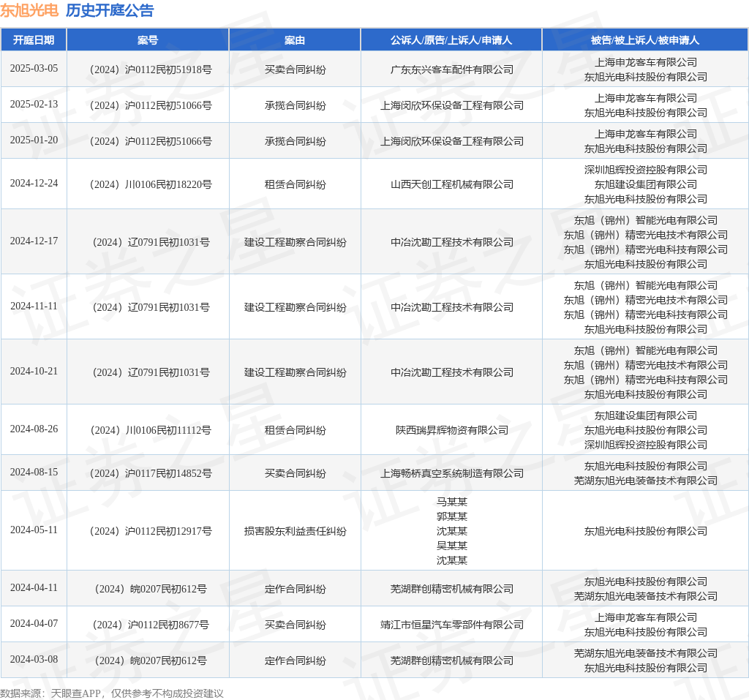This screenshot has width=749, height=700.
Task: Select the date cell 2025-03-05
Action: 34,68
